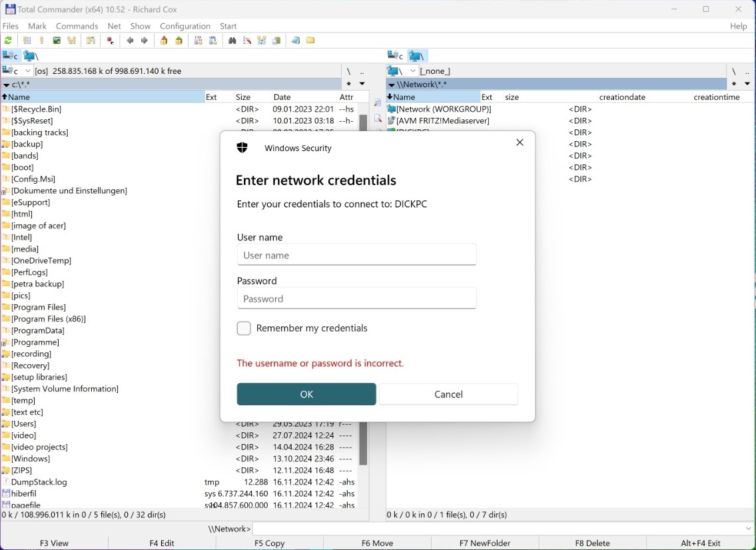Check Remember my credentials

tap(244, 328)
